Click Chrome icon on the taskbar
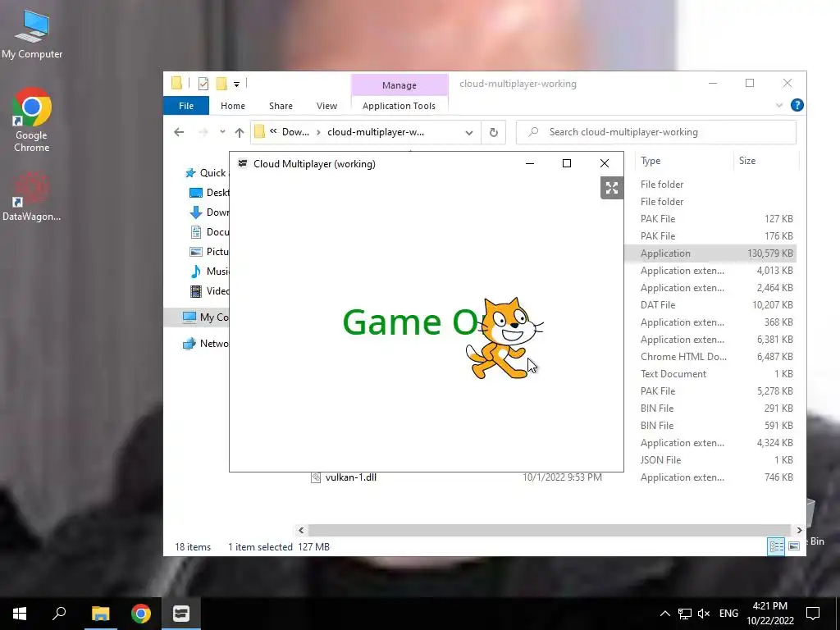The width and height of the screenshot is (840, 630). pyautogui.click(x=140, y=614)
